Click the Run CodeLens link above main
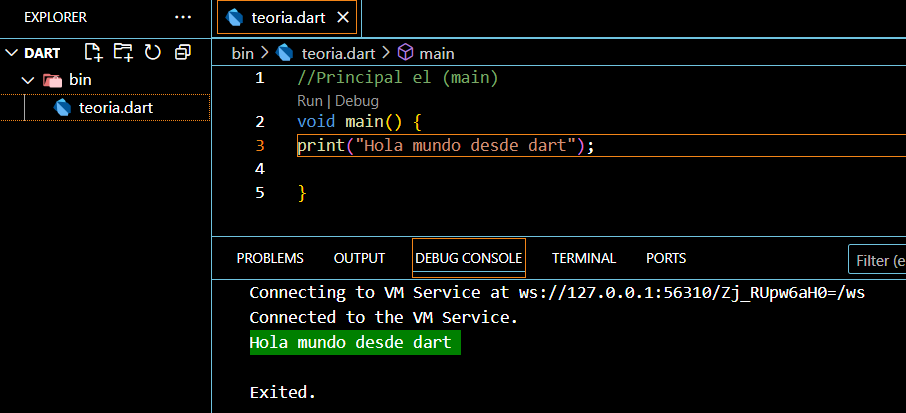Screen dimensions: 906x413 click(309, 100)
